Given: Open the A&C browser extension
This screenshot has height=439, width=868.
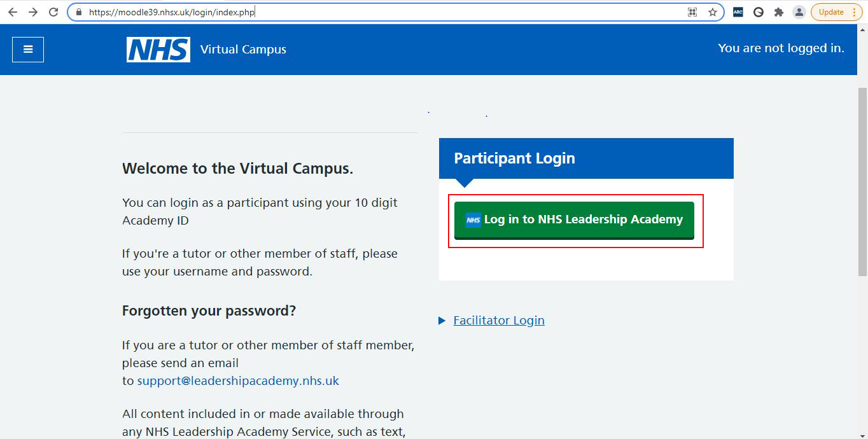Looking at the screenshot, I should point(738,11).
